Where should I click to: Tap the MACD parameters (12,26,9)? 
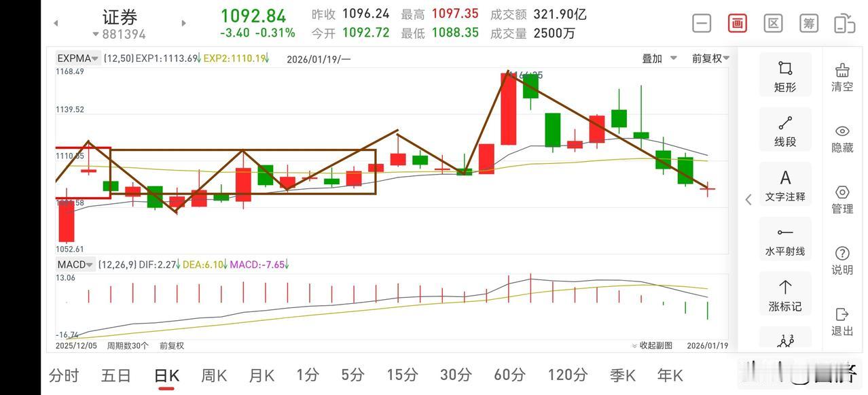pos(117,264)
